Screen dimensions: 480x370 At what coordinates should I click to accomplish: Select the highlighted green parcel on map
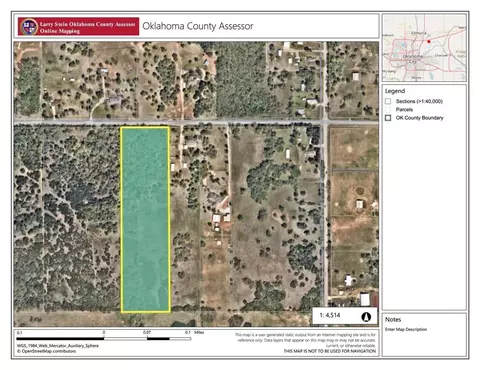145,220
